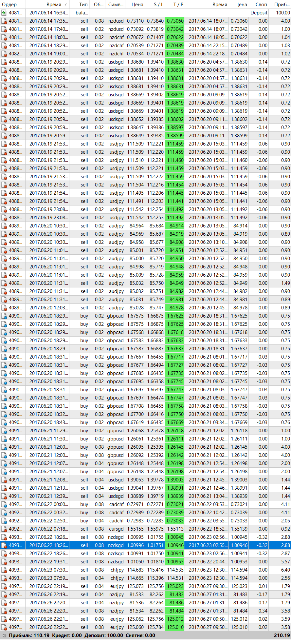Click the order icon of usdjpy 111.504 row
Viewport: 291px width, 644px height.
4,185
